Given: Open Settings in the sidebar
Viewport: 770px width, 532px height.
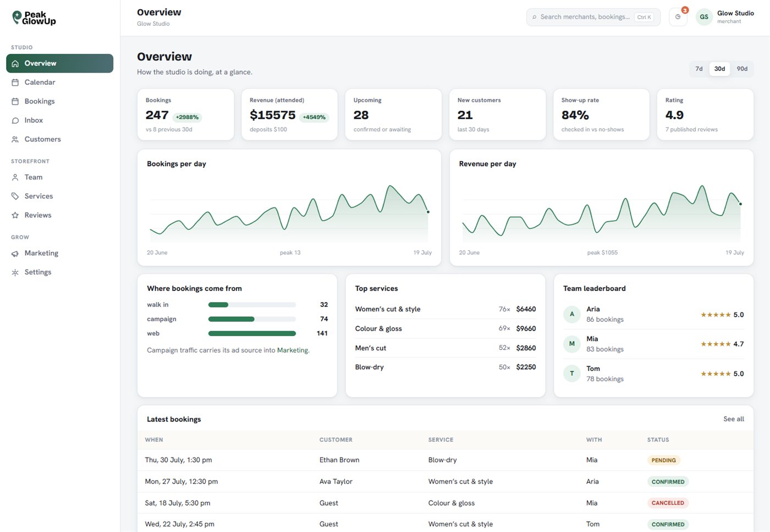Looking at the screenshot, I should click(x=59, y=272).
